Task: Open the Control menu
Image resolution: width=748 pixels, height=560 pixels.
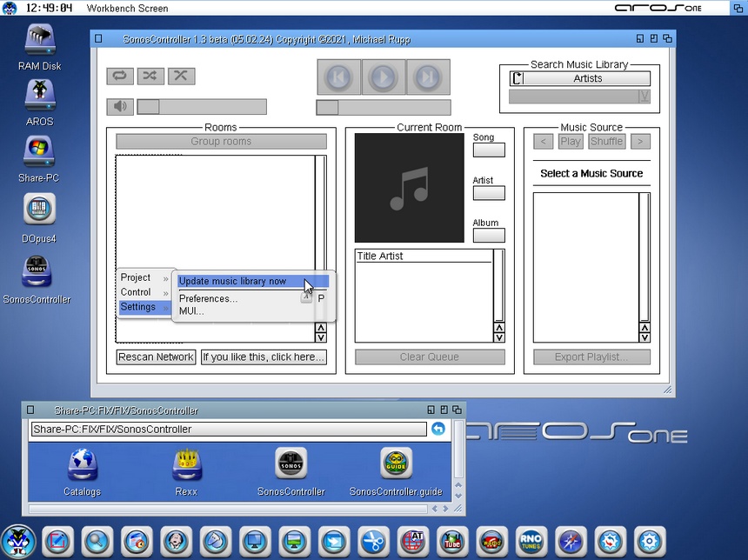Action: click(x=144, y=292)
